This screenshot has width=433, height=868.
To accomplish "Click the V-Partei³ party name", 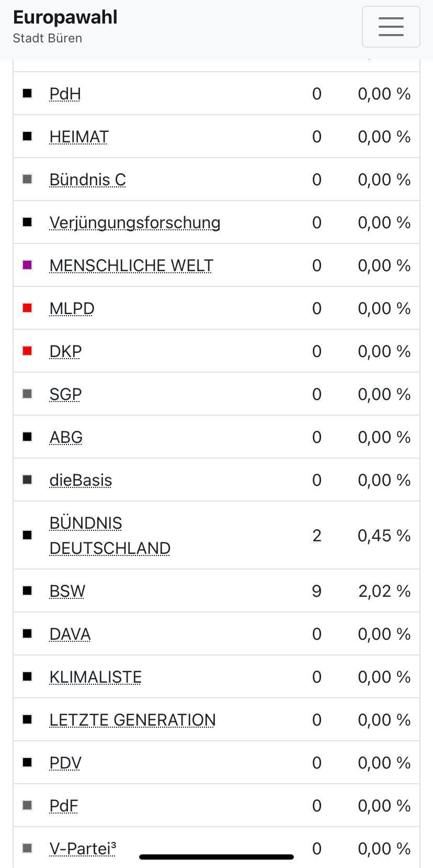I will coord(83,848).
